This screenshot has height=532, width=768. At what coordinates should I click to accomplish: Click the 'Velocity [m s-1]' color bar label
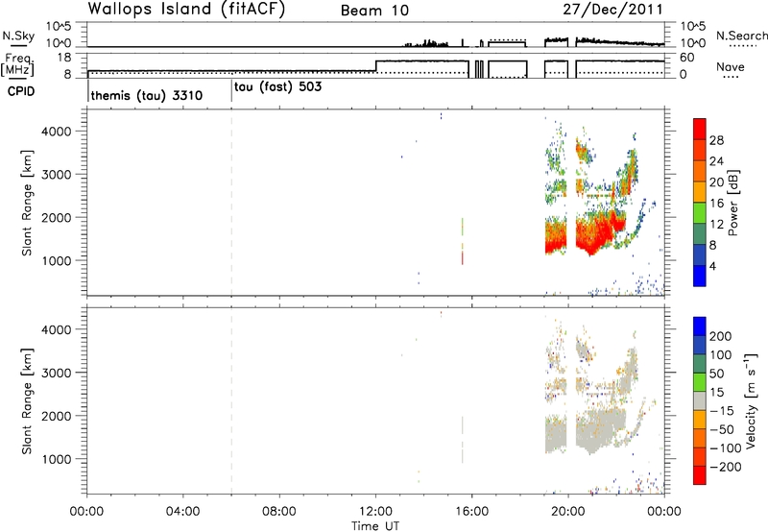(750, 400)
